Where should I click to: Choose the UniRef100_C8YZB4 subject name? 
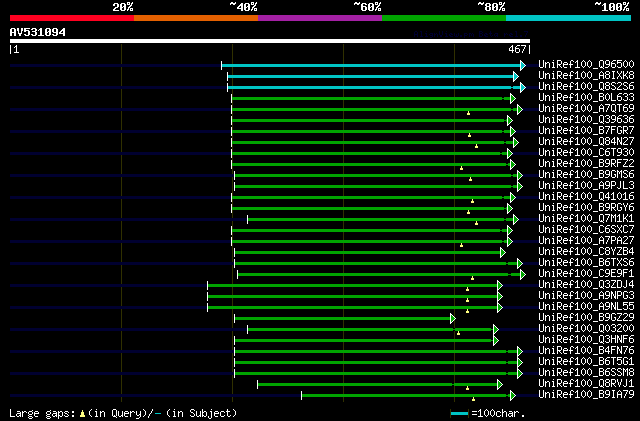click(x=586, y=252)
